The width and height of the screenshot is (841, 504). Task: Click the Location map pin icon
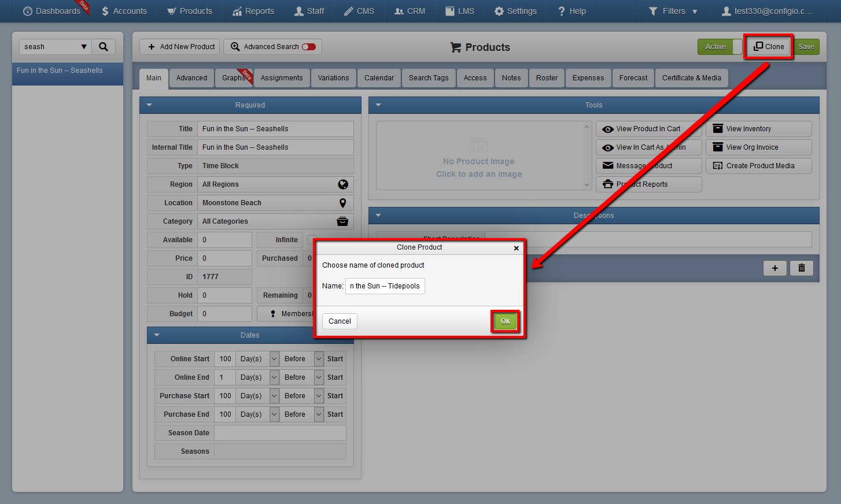point(343,203)
